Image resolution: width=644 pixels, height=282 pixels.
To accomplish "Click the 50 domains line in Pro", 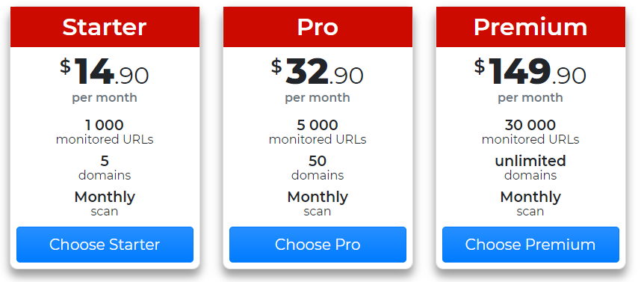I will click(318, 168).
